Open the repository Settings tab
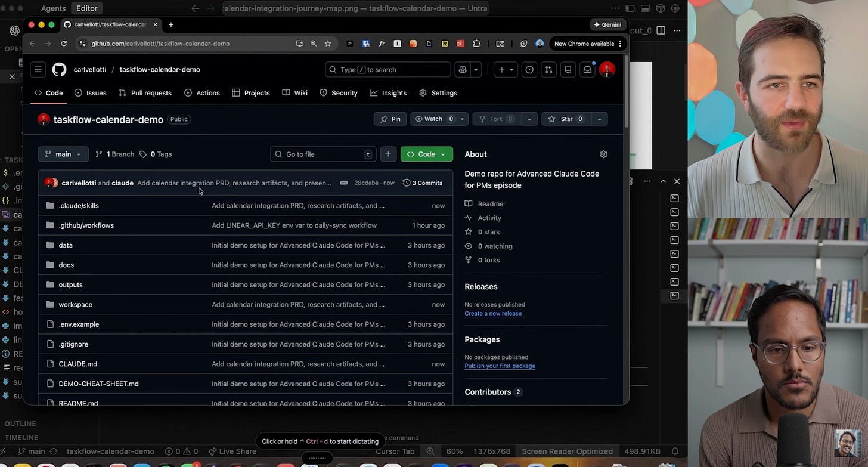This screenshot has height=467, width=868. click(438, 93)
